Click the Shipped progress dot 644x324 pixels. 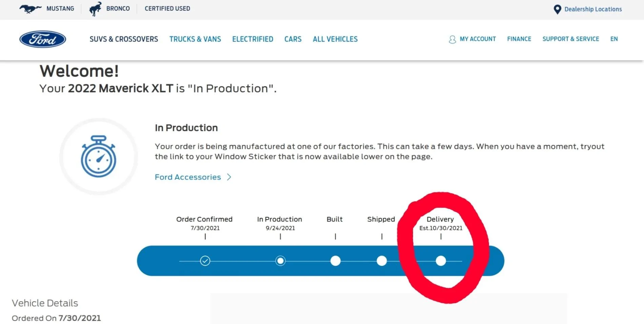click(382, 261)
